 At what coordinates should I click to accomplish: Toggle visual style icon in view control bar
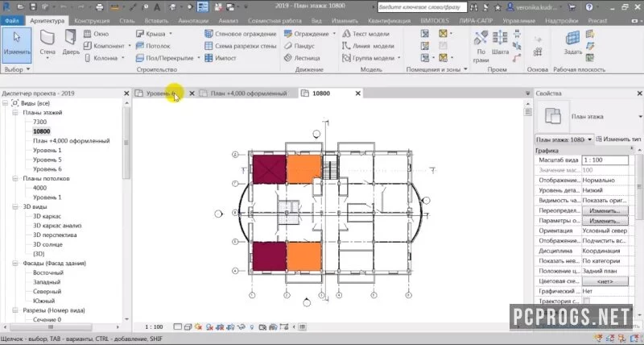coord(188,327)
